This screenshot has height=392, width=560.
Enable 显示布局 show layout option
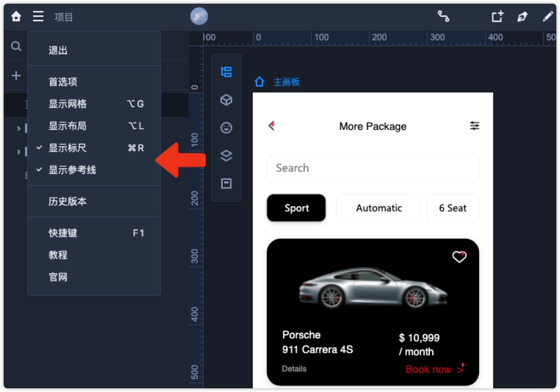pos(94,126)
